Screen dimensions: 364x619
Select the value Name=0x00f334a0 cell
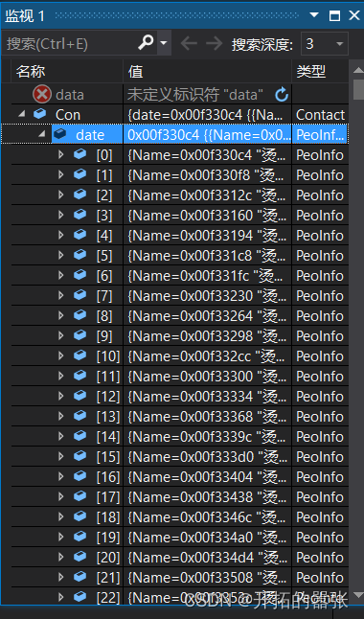tap(208, 538)
